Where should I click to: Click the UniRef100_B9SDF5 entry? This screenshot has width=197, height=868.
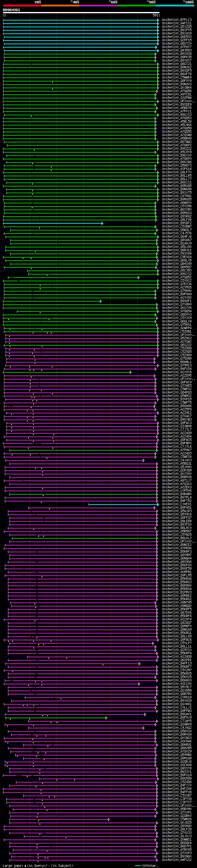(177, 71)
